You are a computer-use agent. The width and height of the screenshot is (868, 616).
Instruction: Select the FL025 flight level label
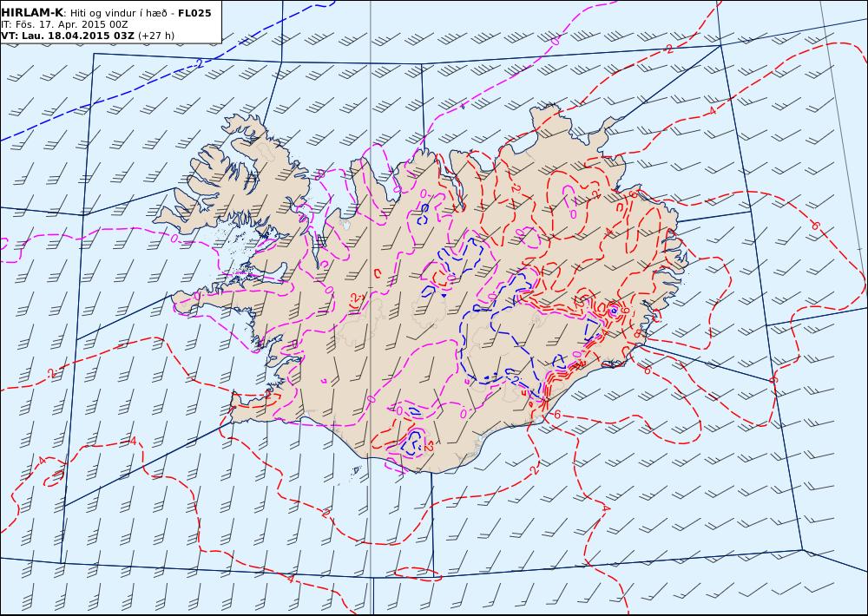[194, 13]
